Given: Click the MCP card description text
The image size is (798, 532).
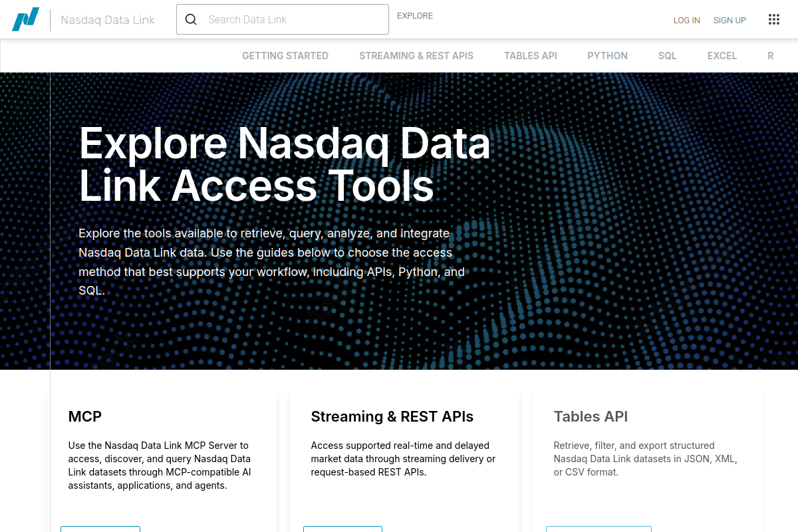Looking at the screenshot, I should 160,465.
